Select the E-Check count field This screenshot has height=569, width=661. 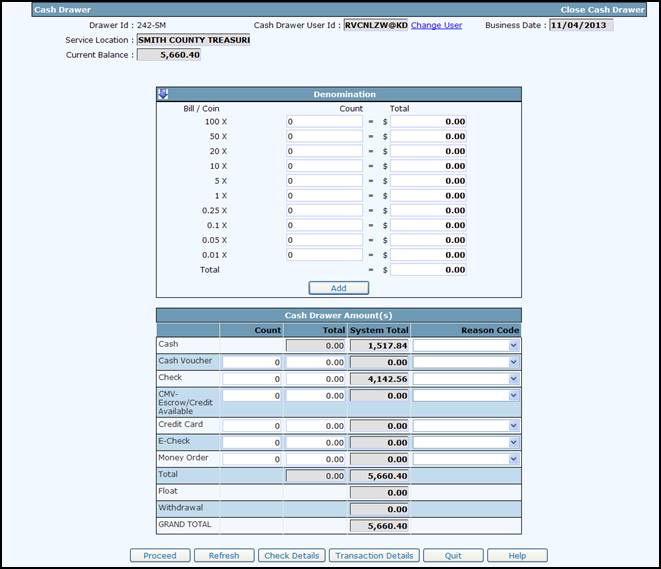coord(252,443)
